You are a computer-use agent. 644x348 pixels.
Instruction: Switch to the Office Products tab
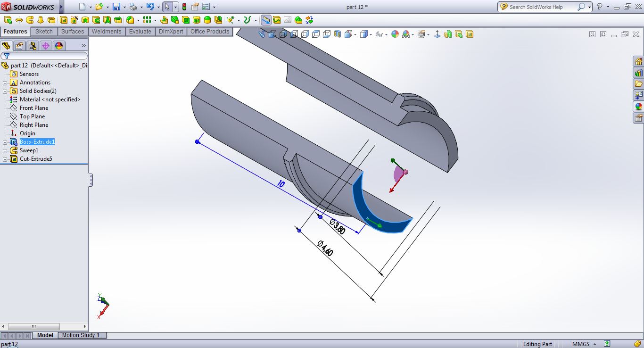(210, 32)
